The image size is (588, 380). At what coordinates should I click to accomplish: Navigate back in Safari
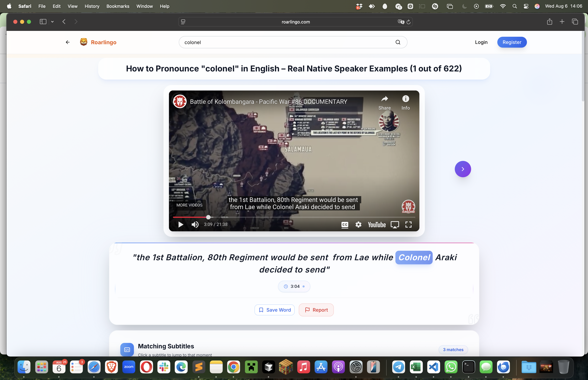[x=64, y=22]
